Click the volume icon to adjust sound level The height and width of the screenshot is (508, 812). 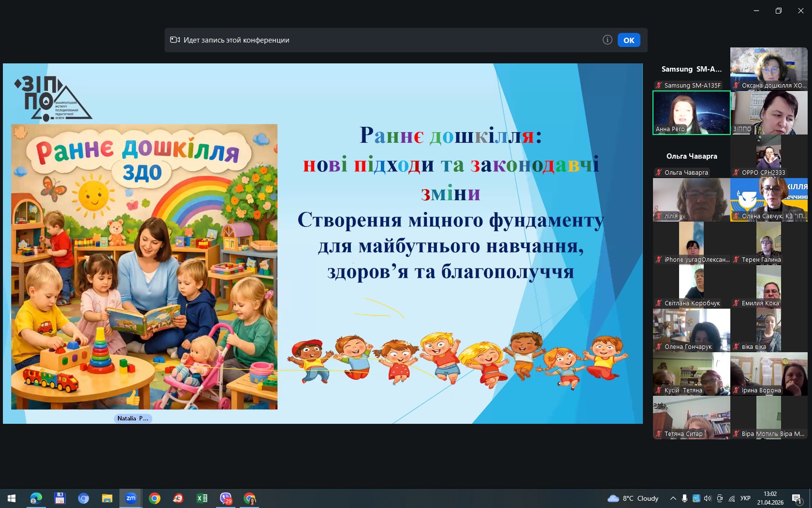click(x=708, y=498)
